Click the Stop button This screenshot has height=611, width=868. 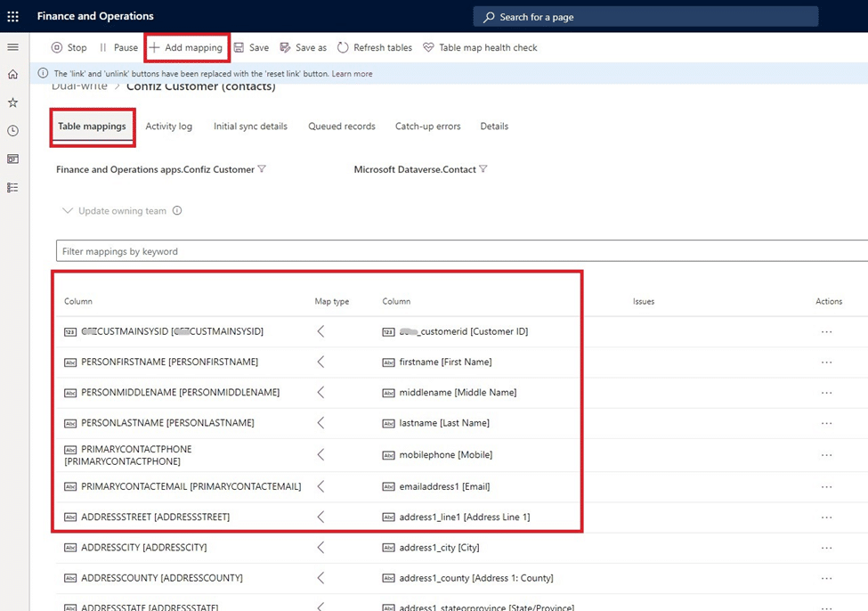[x=69, y=47]
